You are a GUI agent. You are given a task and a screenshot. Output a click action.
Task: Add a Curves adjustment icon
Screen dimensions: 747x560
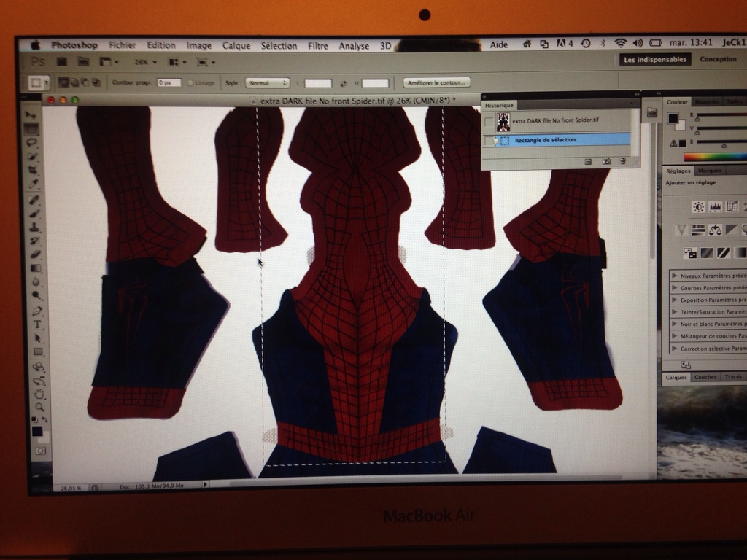point(732,206)
